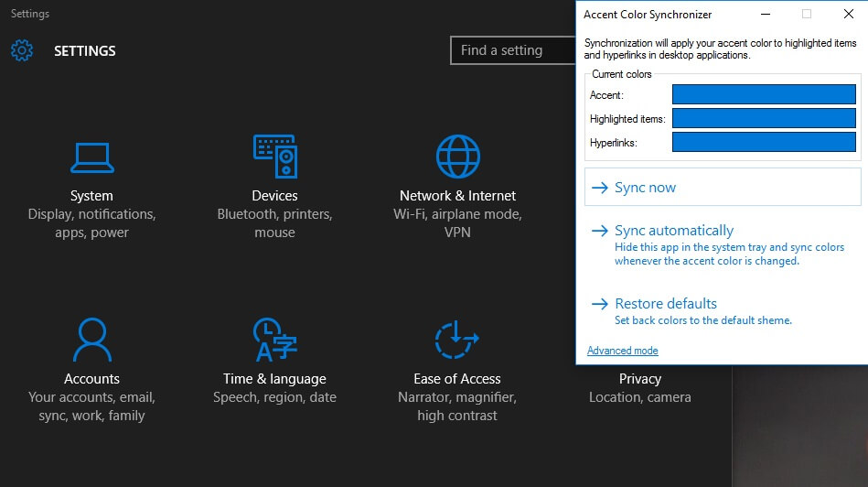The height and width of the screenshot is (487, 868).
Task: Click the Time & language label
Action: click(274, 379)
